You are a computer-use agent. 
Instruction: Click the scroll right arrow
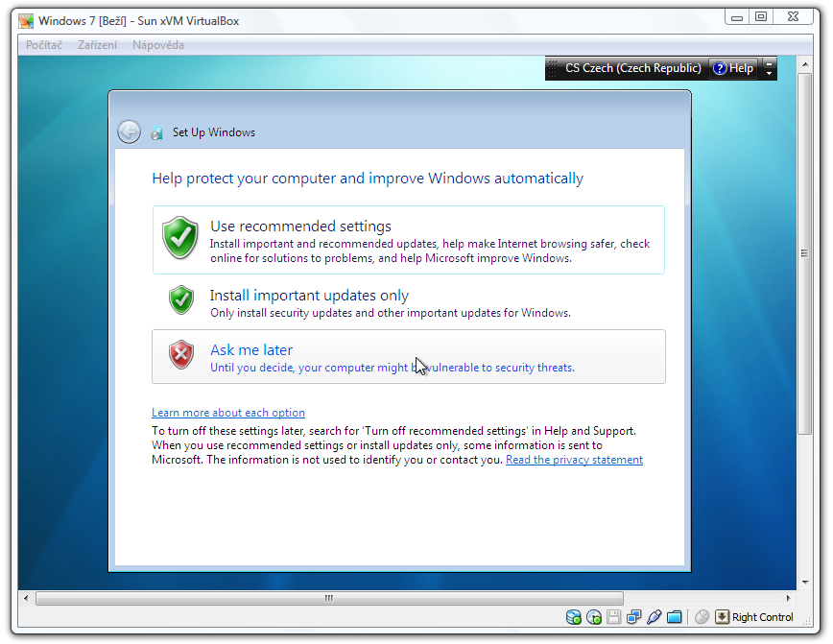click(x=789, y=598)
